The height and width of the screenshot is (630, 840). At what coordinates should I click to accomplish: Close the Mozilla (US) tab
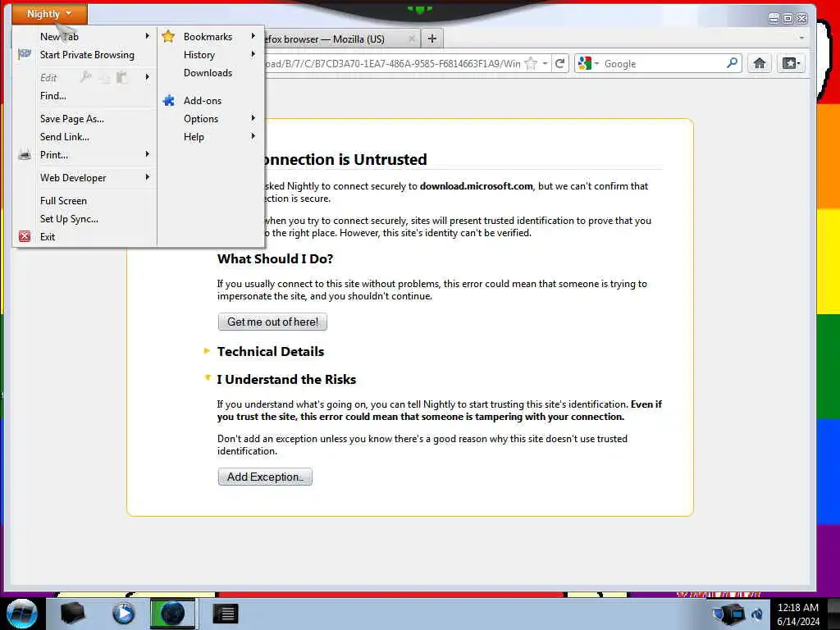[412, 39]
